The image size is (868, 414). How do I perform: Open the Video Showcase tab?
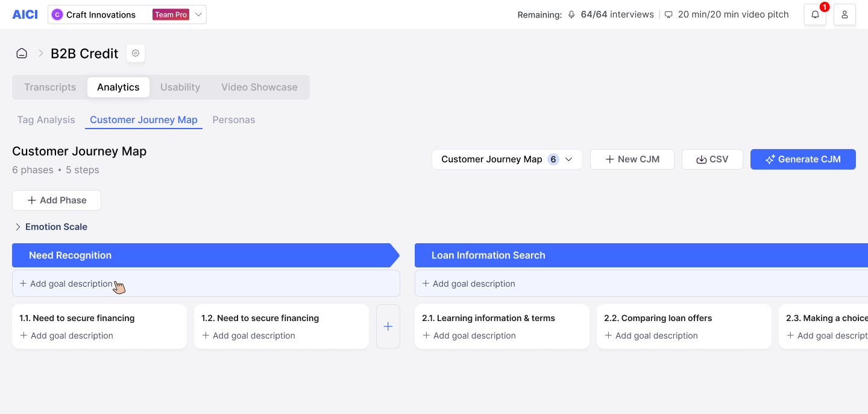tap(259, 87)
